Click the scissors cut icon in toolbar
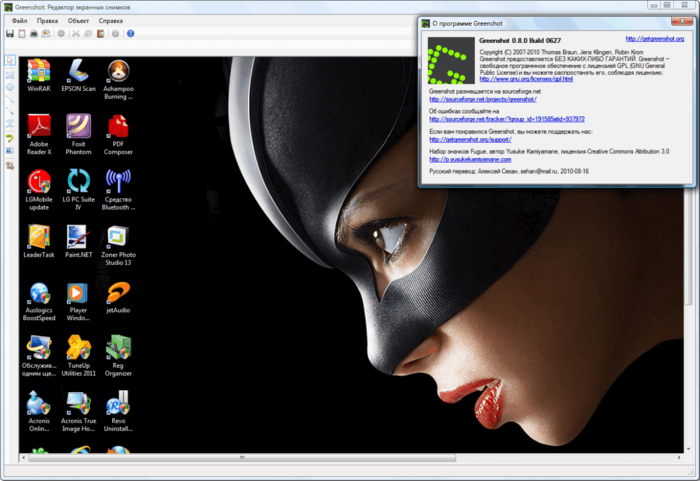This screenshot has width=700, height=481. pyautogui.click(x=76, y=33)
